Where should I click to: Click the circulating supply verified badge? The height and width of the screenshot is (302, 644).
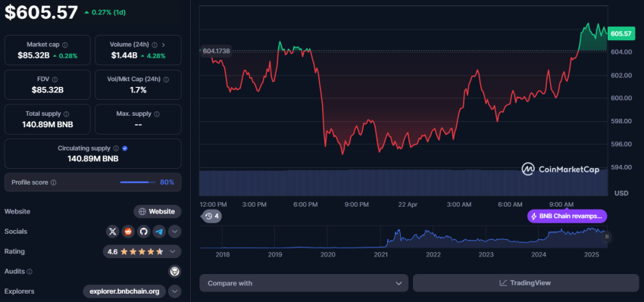tap(125, 148)
